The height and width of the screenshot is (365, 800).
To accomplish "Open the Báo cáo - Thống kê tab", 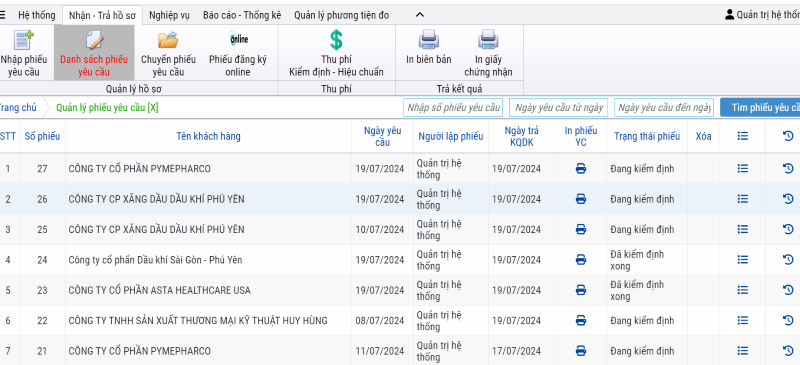I will [242, 15].
